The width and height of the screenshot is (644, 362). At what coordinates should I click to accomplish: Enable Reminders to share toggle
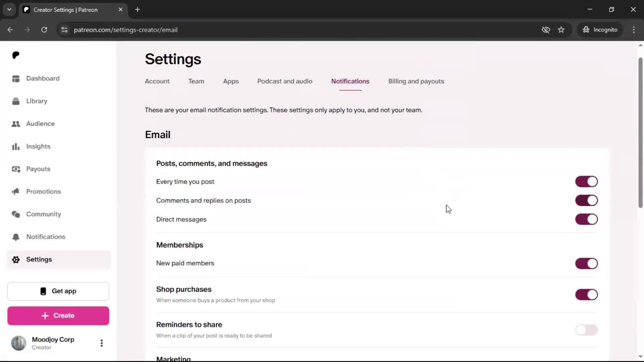[x=586, y=330]
